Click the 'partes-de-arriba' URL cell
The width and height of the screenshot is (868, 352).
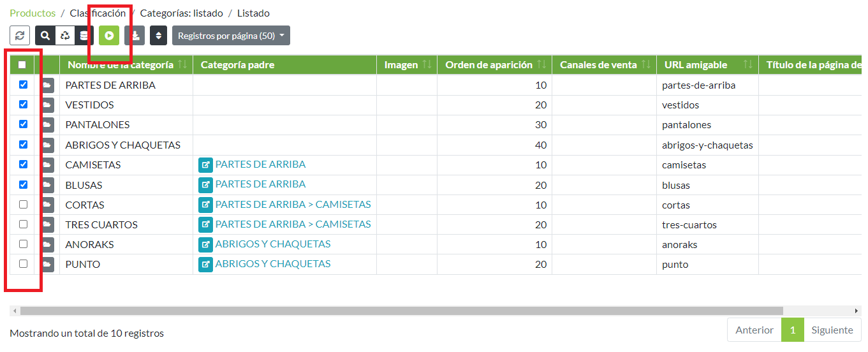pyautogui.click(x=707, y=85)
